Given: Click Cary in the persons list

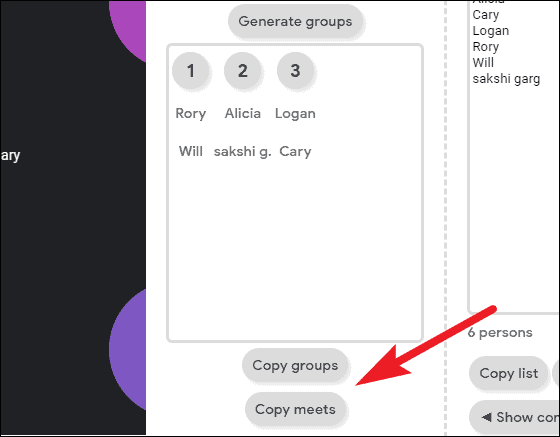Looking at the screenshot, I should pyautogui.click(x=486, y=15).
